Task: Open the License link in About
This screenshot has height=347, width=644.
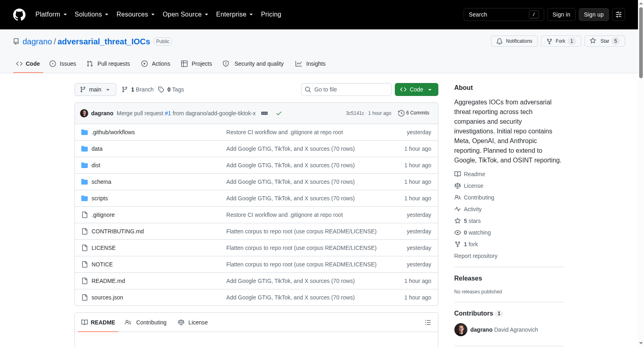Action: point(469,186)
